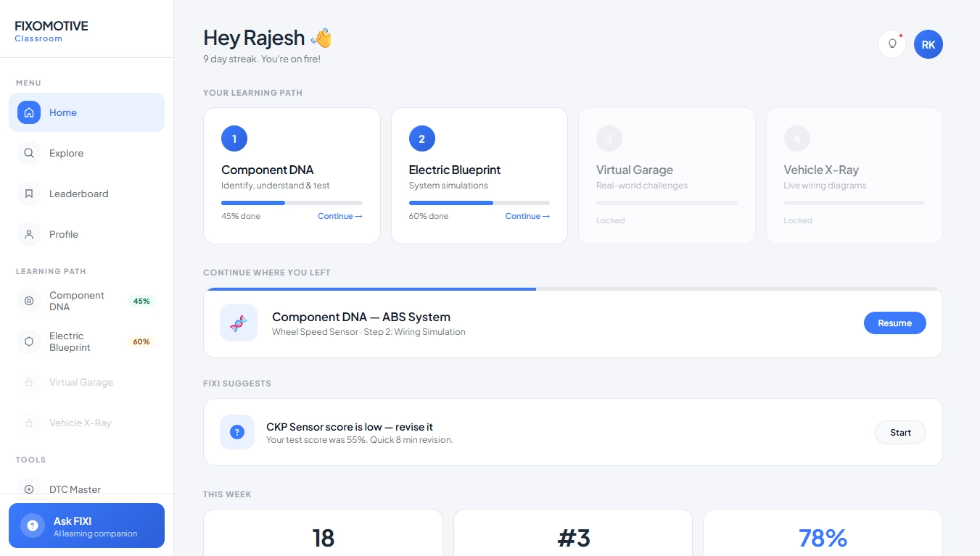Resume the Component DNA ABS System lesson

click(894, 323)
